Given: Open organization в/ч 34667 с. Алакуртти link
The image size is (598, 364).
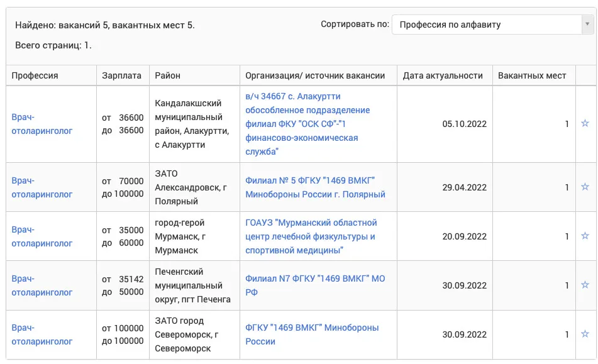Looking at the screenshot, I should click(307, 124).
